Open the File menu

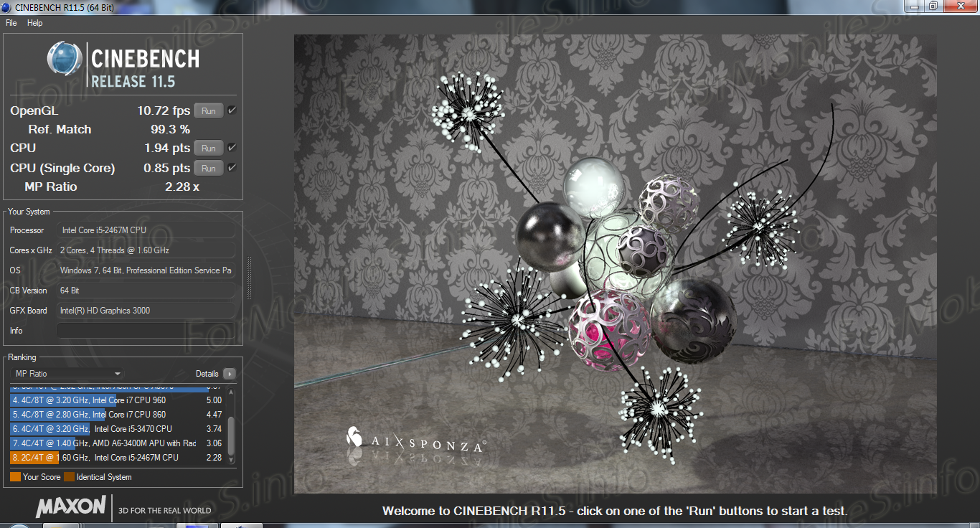pos(11,23)
